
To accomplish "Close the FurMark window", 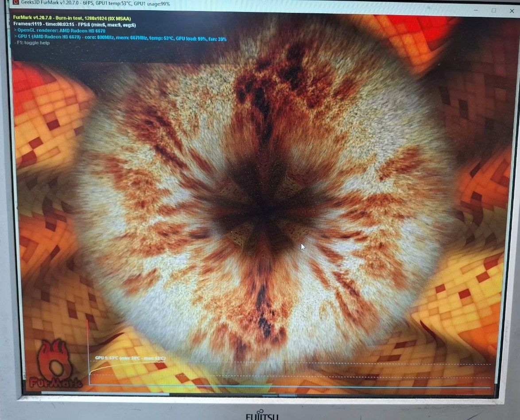I will [512, 11].
